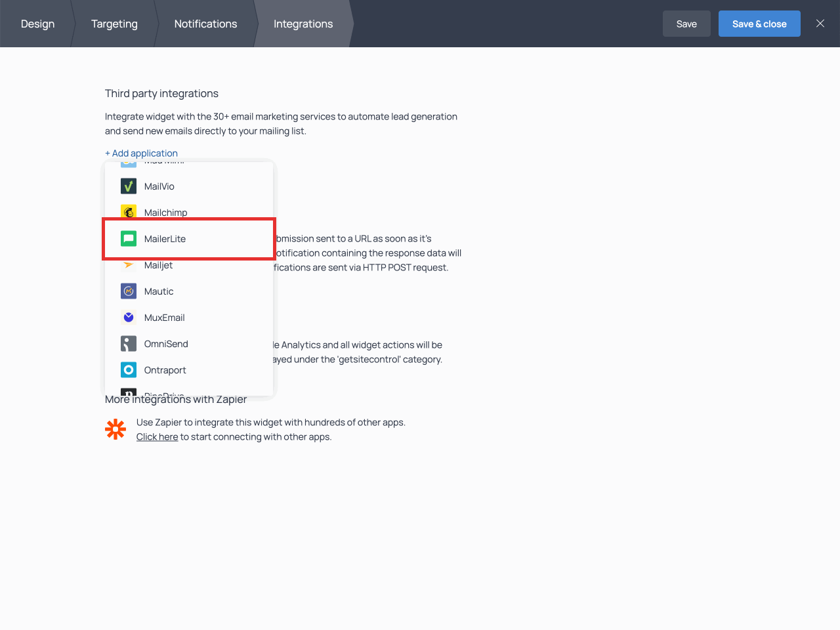Select the MailerLite icon in the list
The height and width of the screenshot is (630, 840).
pos(129,238)
